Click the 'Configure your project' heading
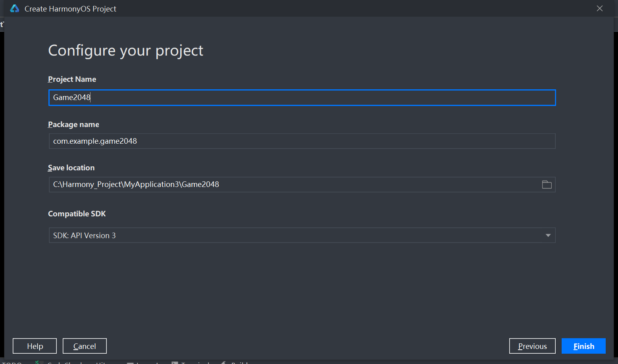The image size is (618, 364). (x=125, y=51)
